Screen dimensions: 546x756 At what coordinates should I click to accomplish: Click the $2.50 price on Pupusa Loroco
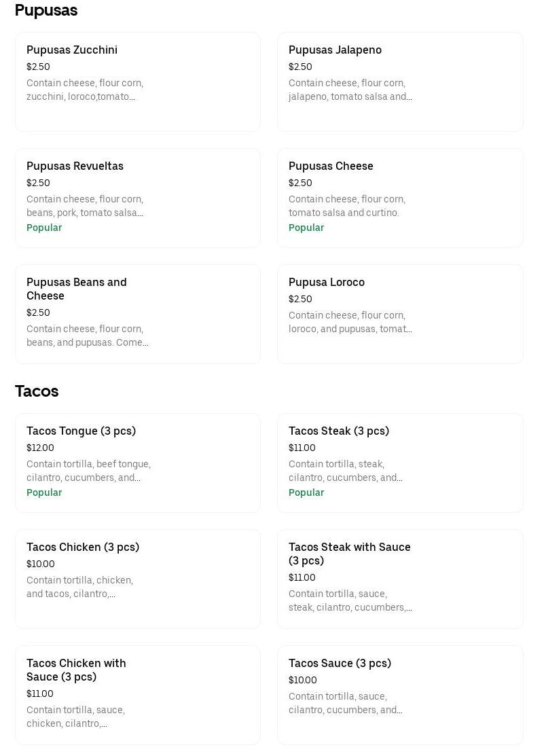[300, 299]
